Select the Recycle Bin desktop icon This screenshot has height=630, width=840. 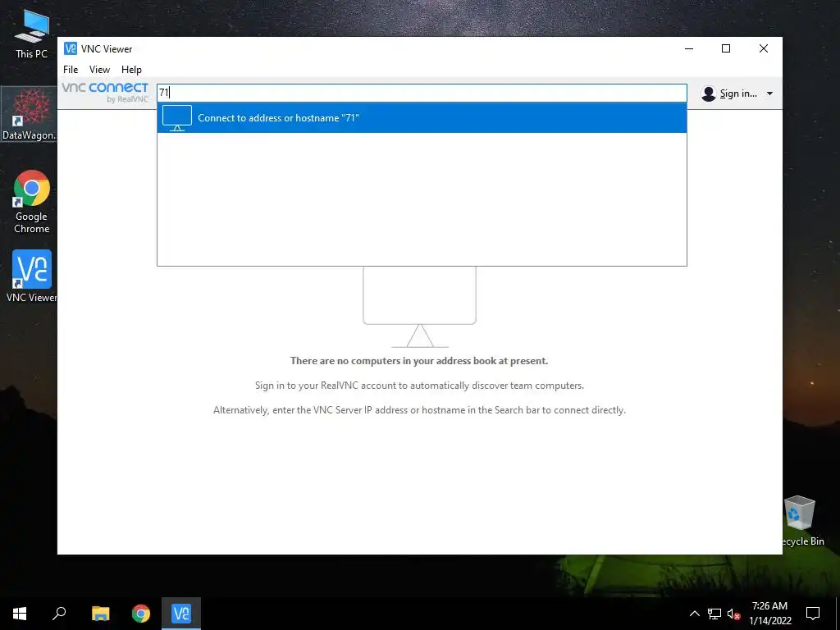tap(800, 521)
